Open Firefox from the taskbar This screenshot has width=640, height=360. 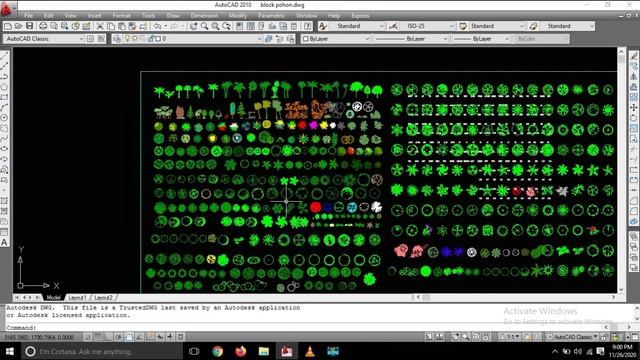[241, 351]
